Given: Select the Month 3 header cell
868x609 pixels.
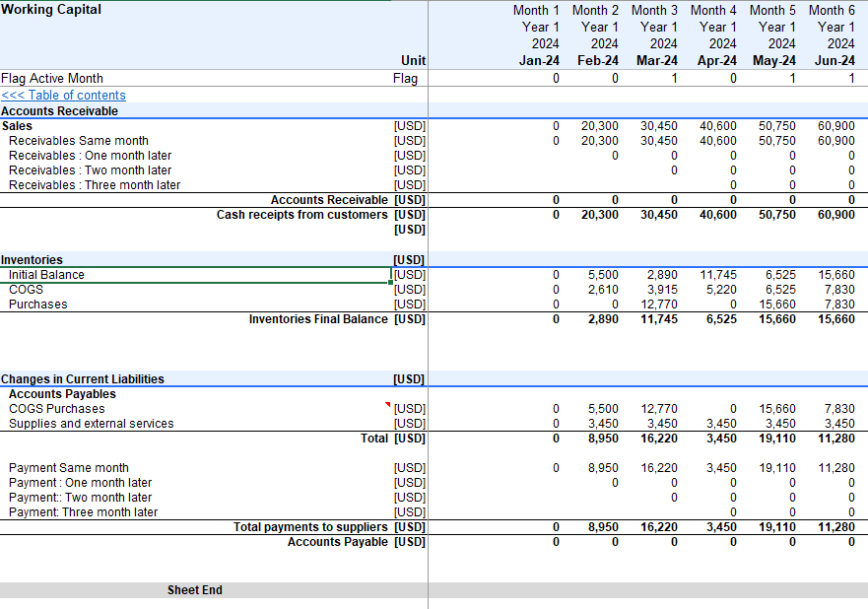Looking at the screenshot, I should pos(654,10).
